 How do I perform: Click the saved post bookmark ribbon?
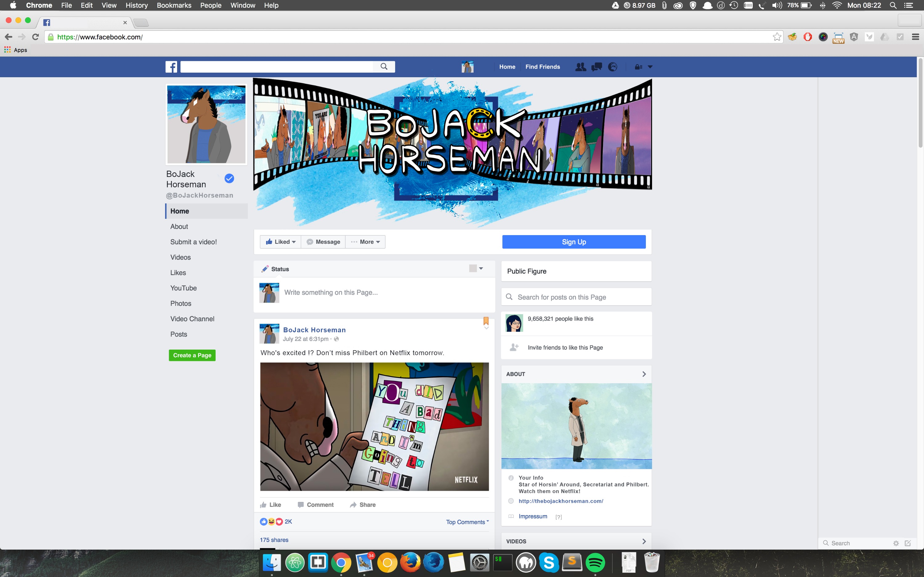486,321
